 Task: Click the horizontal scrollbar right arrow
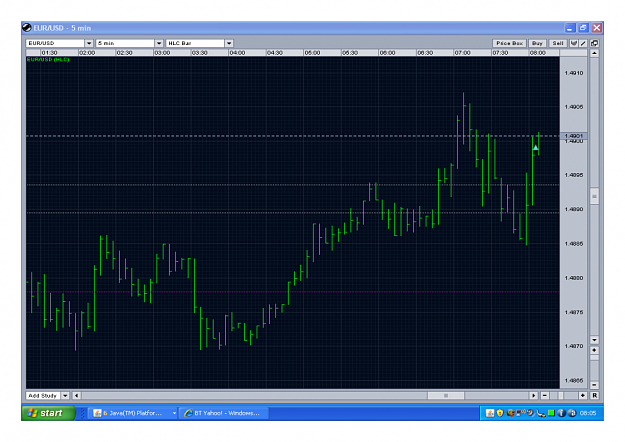point(533,395)
